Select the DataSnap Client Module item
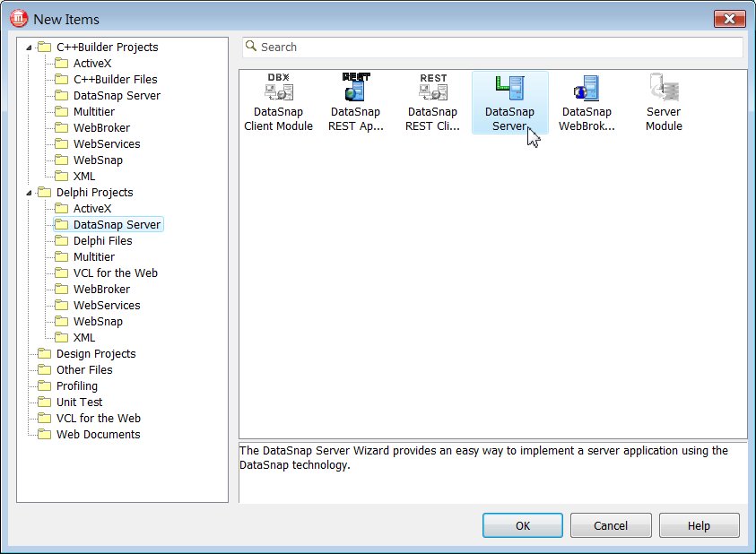This screenshot has width=756, height=554. point(278,103)
